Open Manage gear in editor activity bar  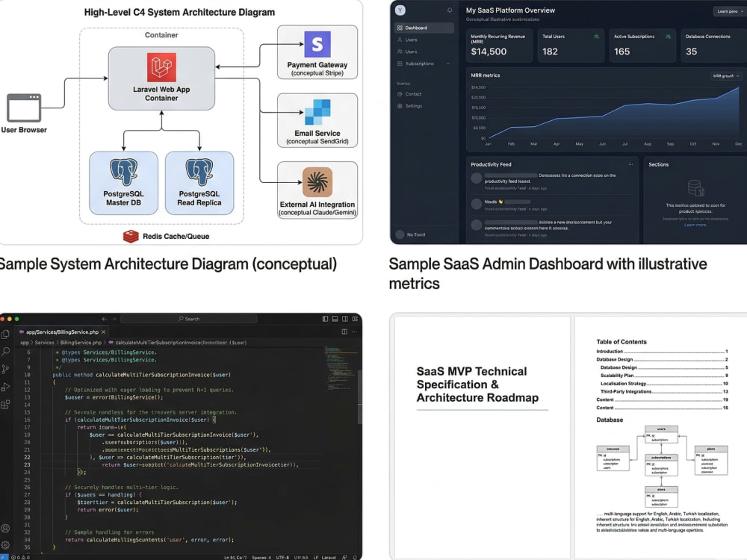pos(5,545)
